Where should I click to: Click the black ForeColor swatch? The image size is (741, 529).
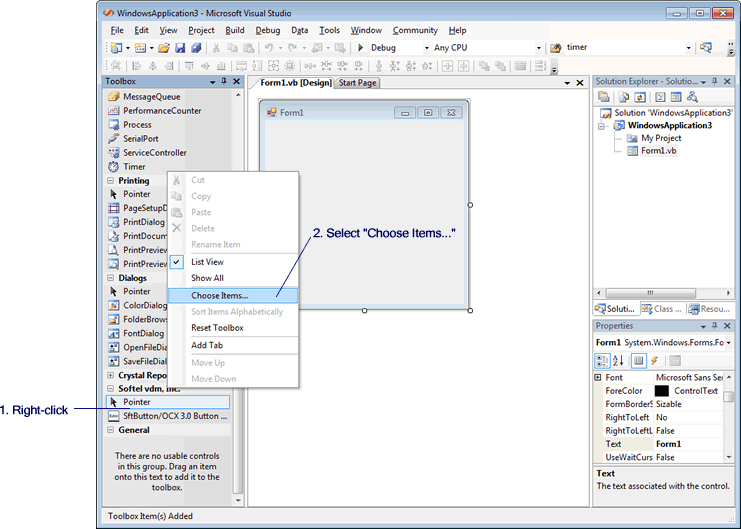[661, 391]
